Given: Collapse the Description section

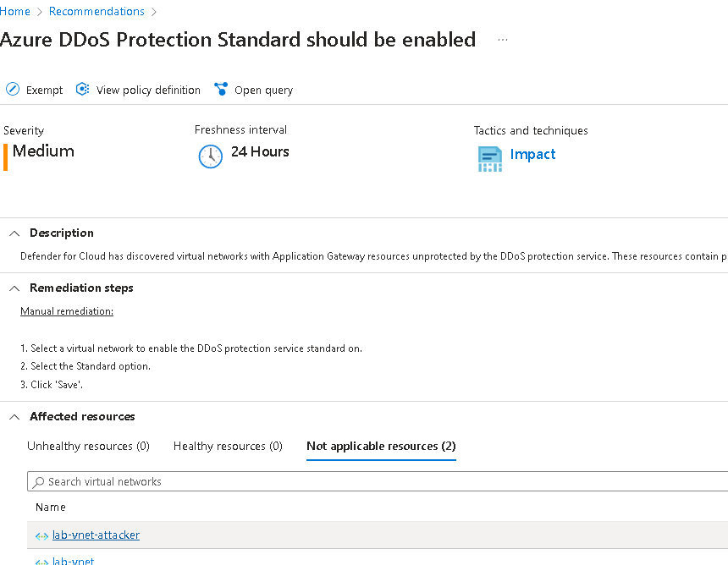Looking at the screenshot, I should coord(14,233).
